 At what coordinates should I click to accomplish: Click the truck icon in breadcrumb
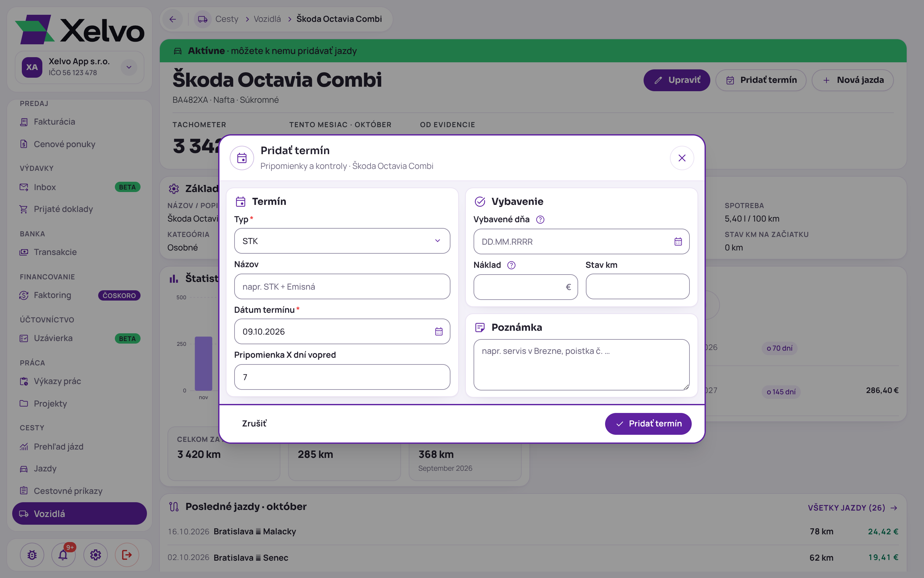(203, 19)
